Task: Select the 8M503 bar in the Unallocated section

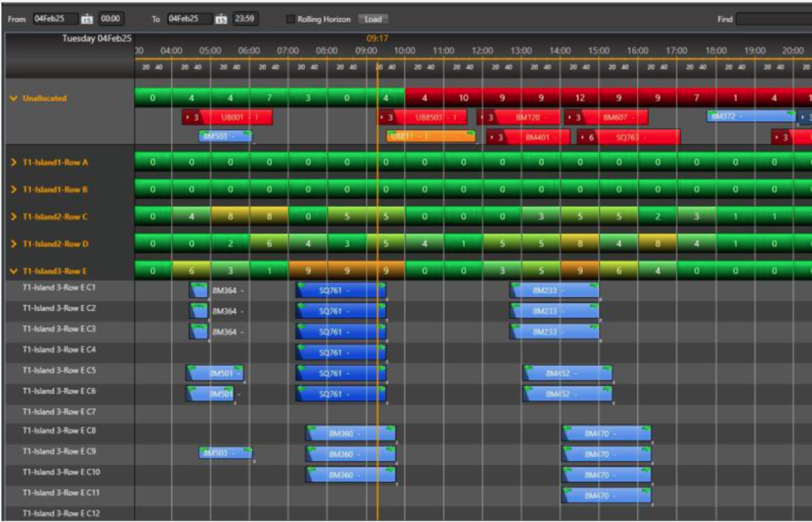Action: pos(225,137)
